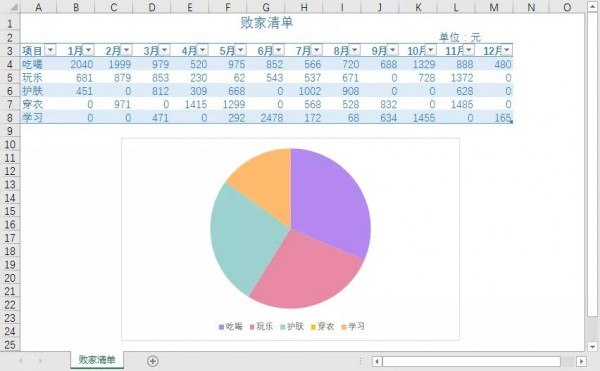
Task: Click the vertical scrollbar thumb
Action: tap(592, 164)
